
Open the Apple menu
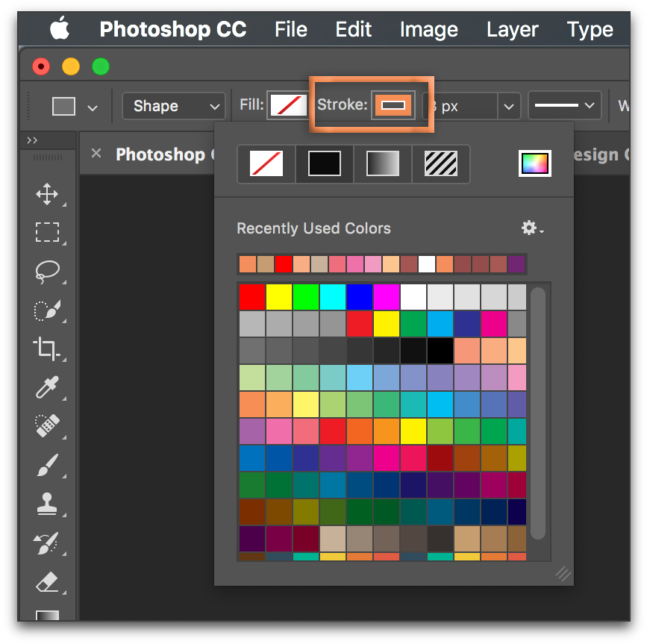pyautogui.click(x=60, y=29)
